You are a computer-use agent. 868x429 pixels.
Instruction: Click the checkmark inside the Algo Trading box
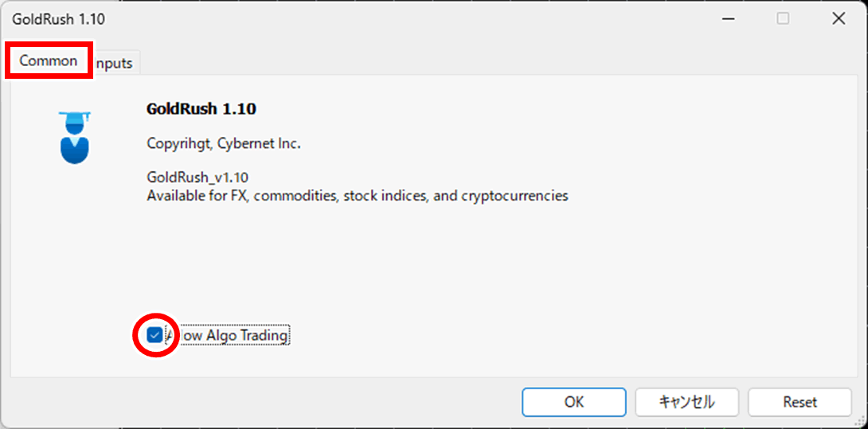click(x=155, y=335)
